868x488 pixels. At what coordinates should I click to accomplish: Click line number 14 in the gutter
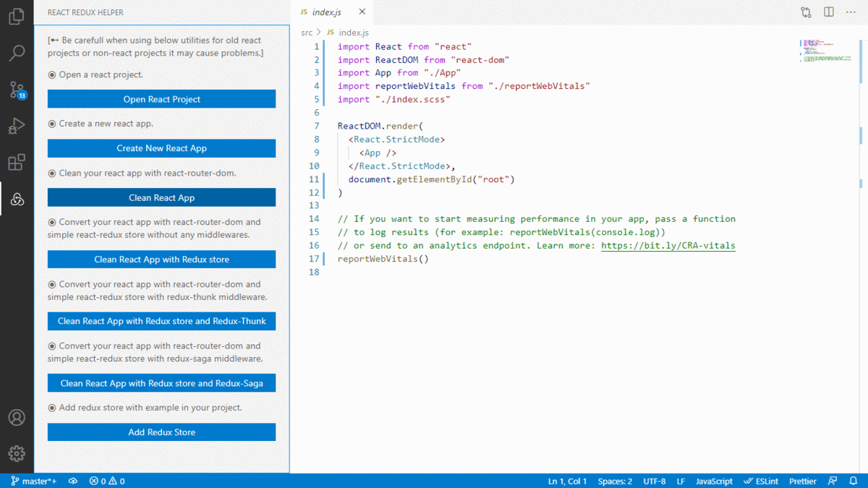(x=314, y=219)
